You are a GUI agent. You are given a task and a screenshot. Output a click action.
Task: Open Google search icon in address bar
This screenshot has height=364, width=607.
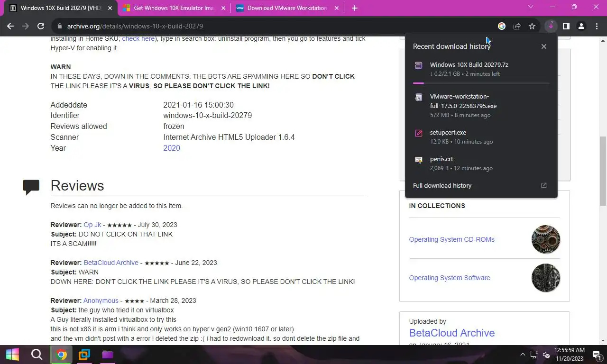point(502,26)
